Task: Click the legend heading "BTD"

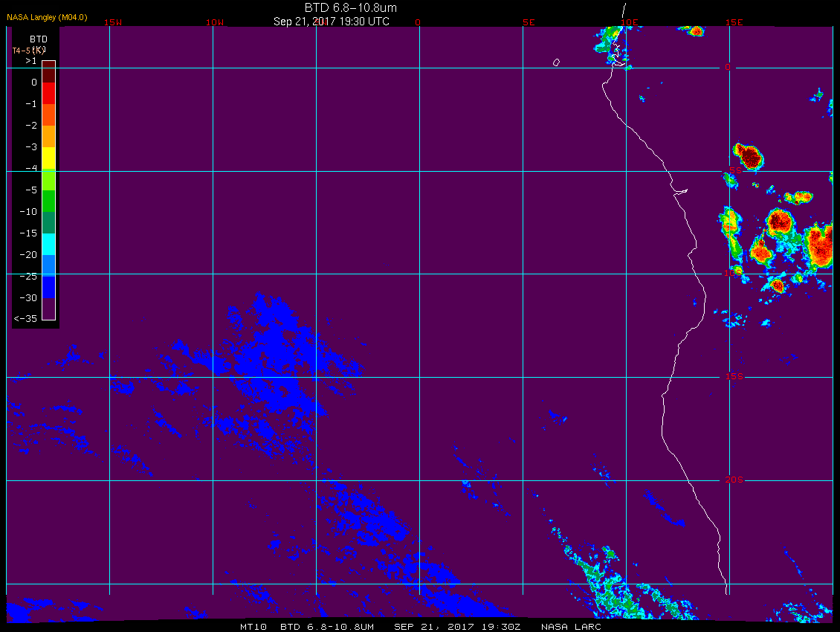Action: click(x=39, y=39)
